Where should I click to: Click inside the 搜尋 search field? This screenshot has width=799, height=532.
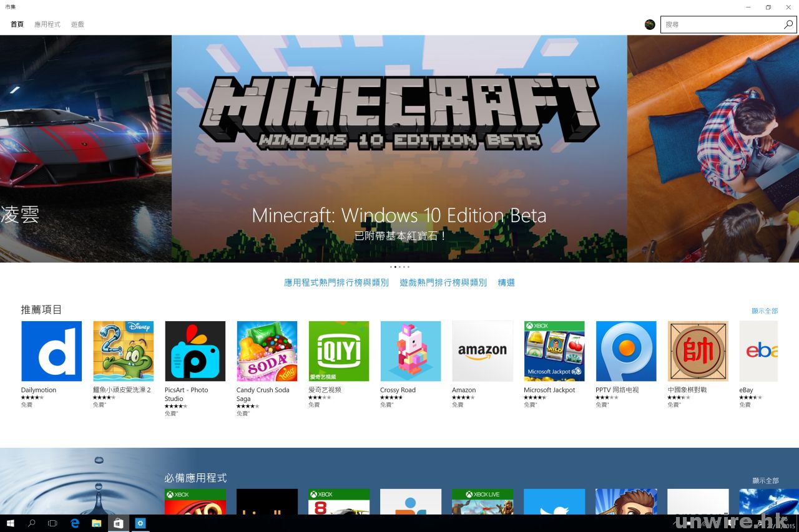tap(721, 24)
